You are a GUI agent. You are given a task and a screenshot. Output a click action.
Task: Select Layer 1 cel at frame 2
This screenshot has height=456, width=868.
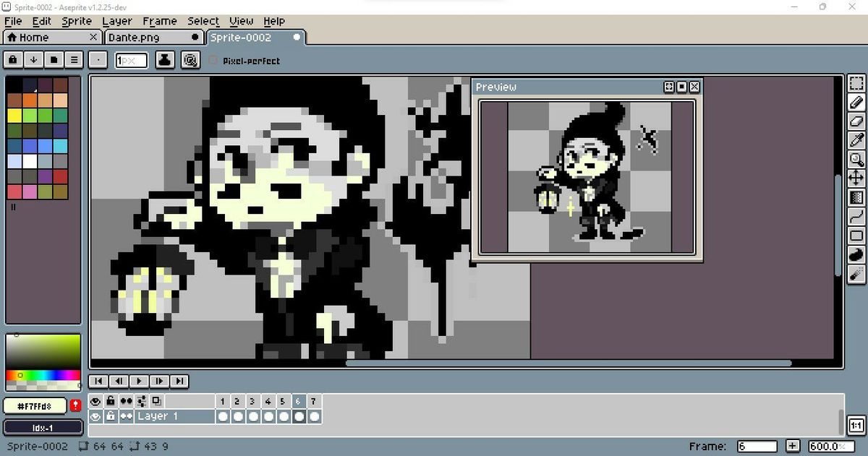coord(238,416)
